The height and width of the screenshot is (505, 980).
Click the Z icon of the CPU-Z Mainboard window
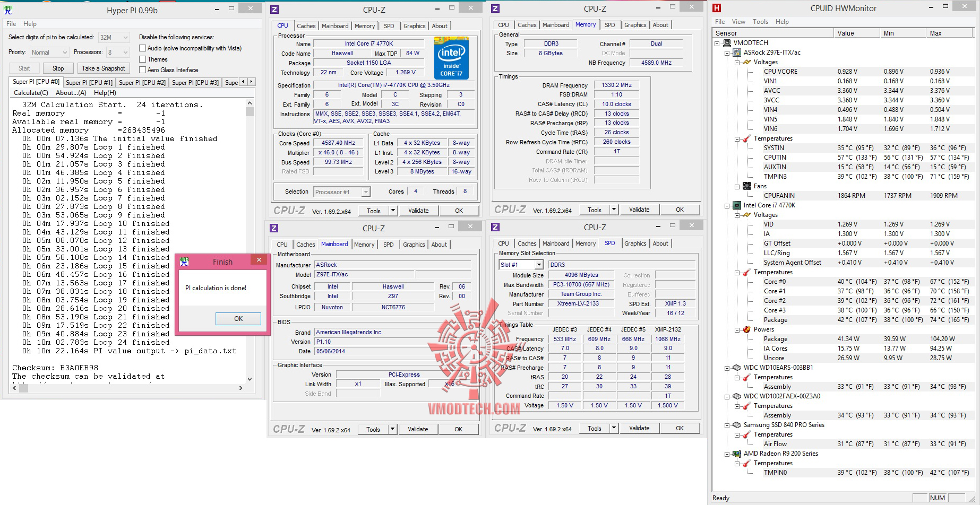(274, 228)
